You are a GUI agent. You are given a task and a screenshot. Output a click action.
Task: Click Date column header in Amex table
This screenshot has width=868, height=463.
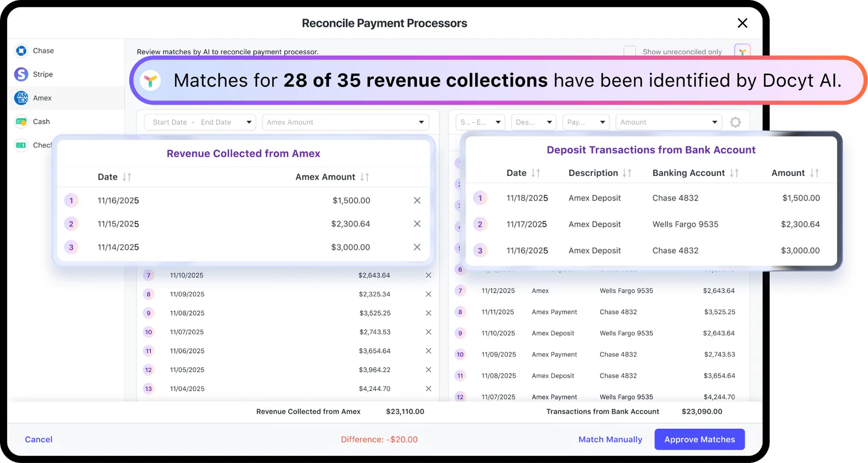point(107,177)
